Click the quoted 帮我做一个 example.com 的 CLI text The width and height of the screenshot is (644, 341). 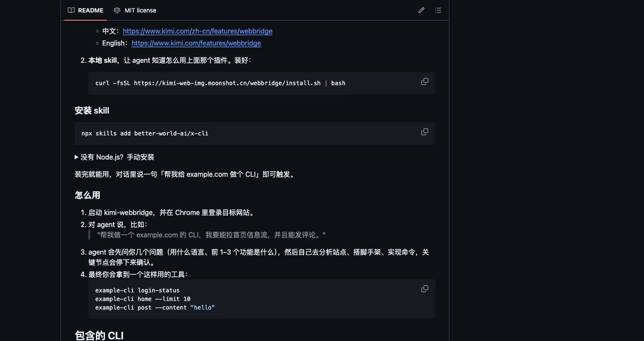[211, 235]
